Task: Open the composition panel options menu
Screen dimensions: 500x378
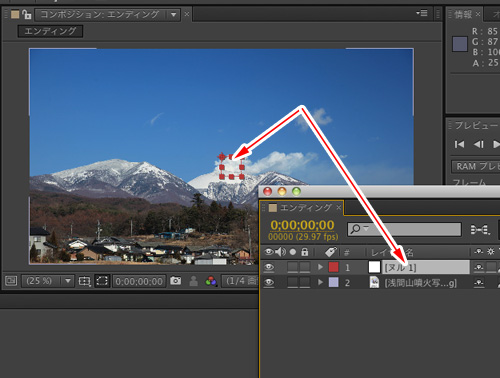Action: pyautogui.click(x=422, y=13)
